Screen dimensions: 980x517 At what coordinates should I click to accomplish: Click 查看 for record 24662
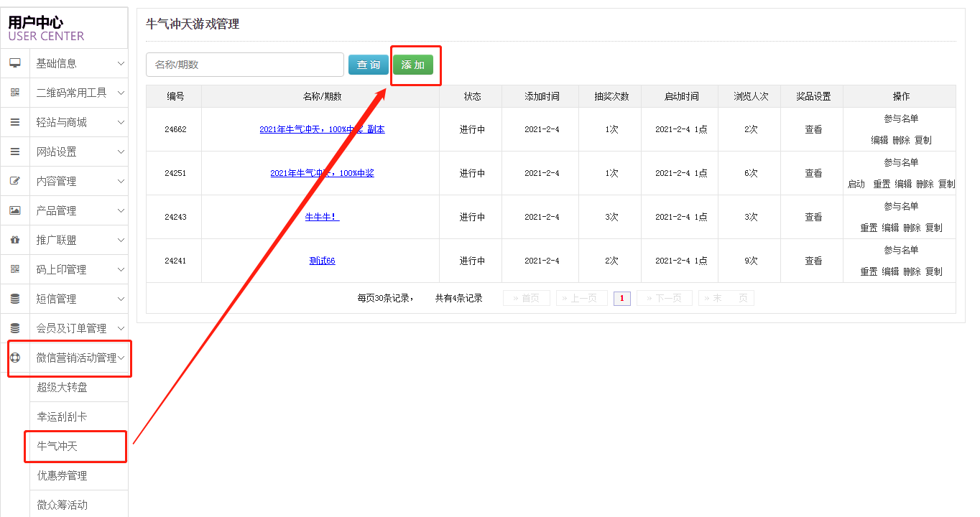coord(813,129)
